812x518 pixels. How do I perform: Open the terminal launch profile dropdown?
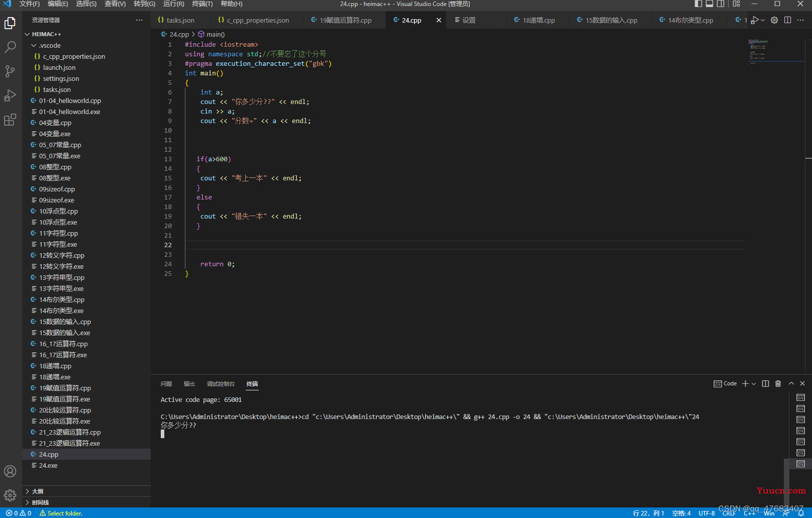[x=754, y=383]
